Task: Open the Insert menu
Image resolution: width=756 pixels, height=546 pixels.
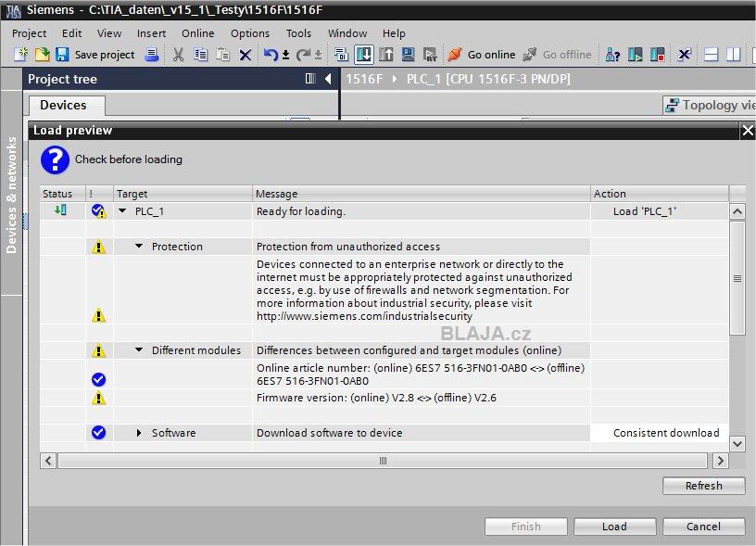Action: pyautogui.click(x=151, y=33)
